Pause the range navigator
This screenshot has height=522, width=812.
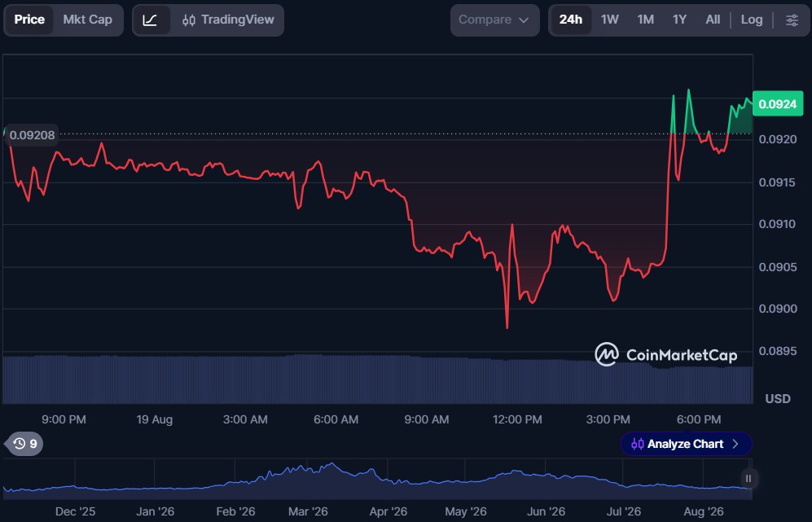[x=748, y=479]
